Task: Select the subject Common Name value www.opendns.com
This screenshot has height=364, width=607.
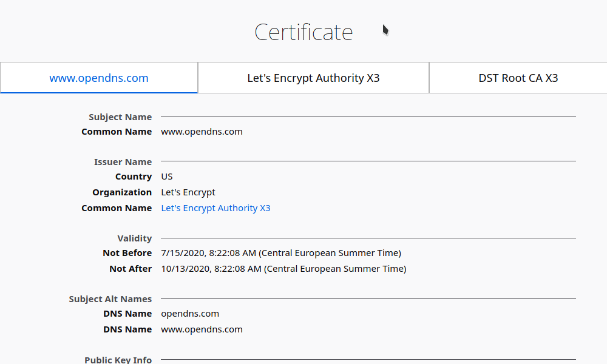Action: coord(202,132)
